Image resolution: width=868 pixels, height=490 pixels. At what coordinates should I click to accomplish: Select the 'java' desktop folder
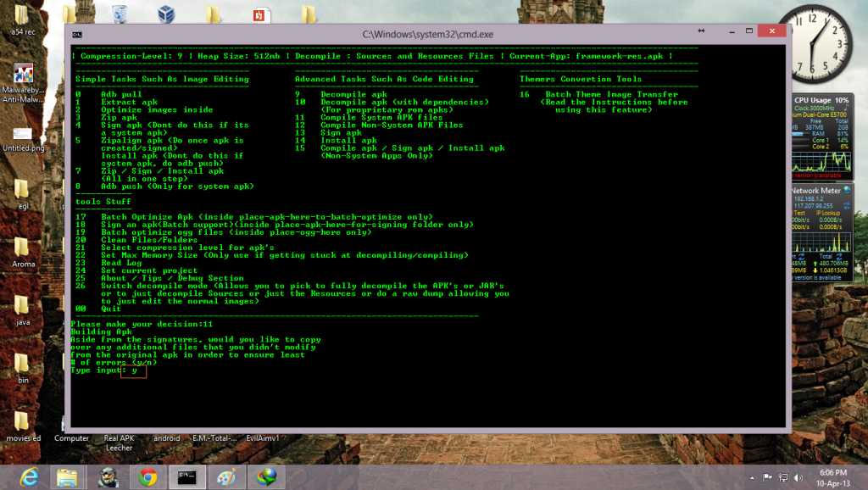(23, 310)
